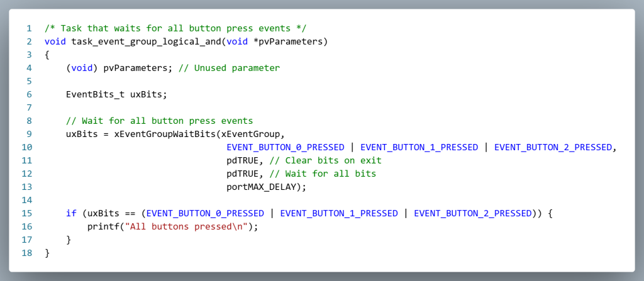Screen dimensions: 644x281
Task: Click the "Wait for all bits" comment
Action: 323,174
